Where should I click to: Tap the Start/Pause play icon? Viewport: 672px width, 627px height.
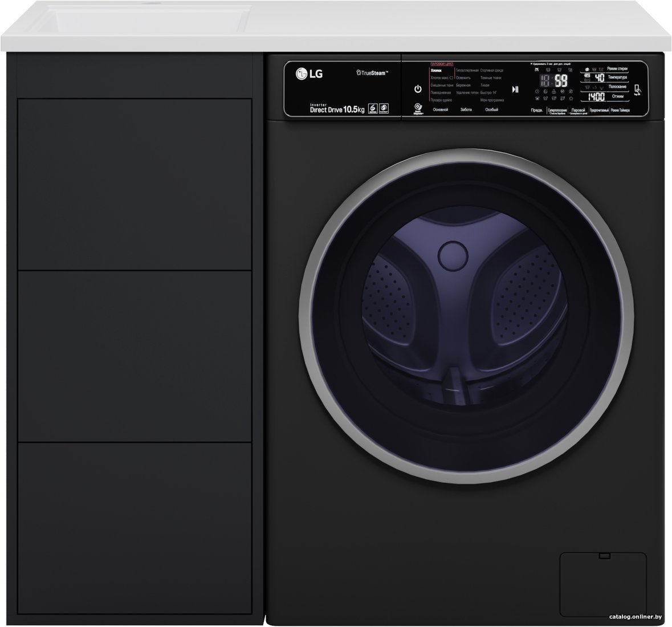[515, 89]
